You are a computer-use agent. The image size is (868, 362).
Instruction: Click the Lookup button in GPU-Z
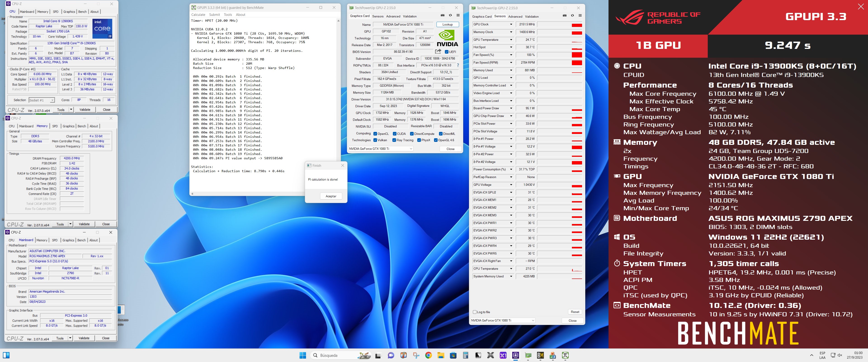[448, 24]
